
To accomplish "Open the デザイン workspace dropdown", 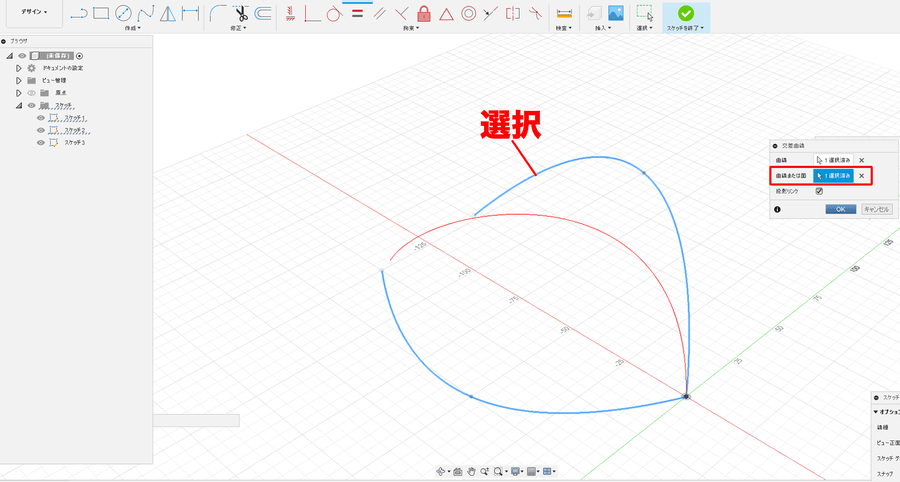I will pyautogui.click(x=34, y=12).
